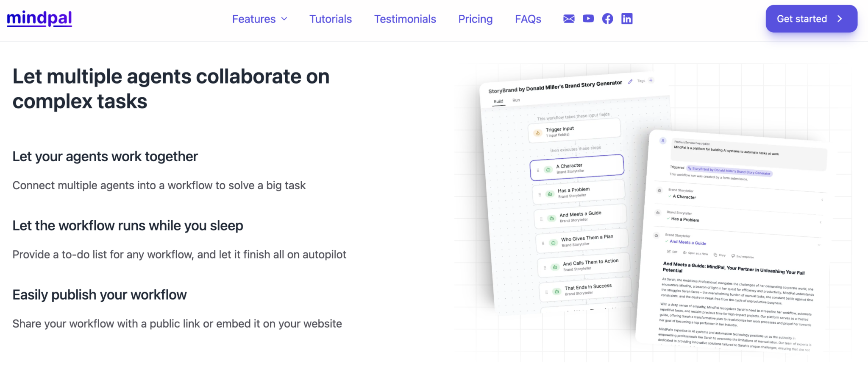The width and height of the screenshot is (868, 370).
Task: Open the Tutorials page from the menu
Action: coord(330,19)
